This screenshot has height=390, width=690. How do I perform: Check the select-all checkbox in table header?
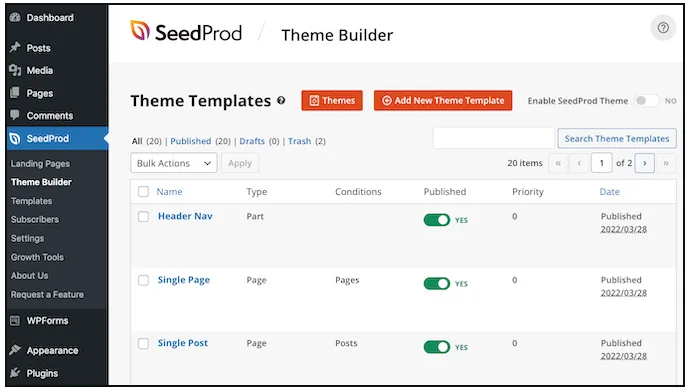click(143, 191)
